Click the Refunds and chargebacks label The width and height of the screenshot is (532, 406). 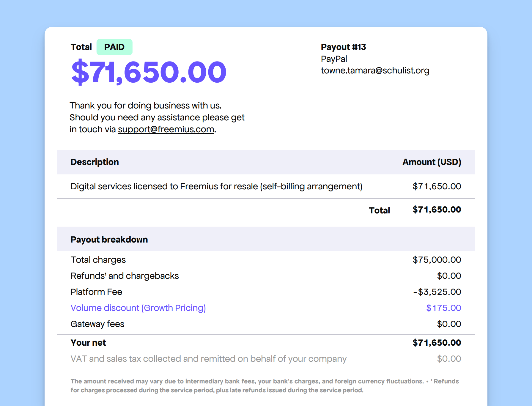pos(125,276)
